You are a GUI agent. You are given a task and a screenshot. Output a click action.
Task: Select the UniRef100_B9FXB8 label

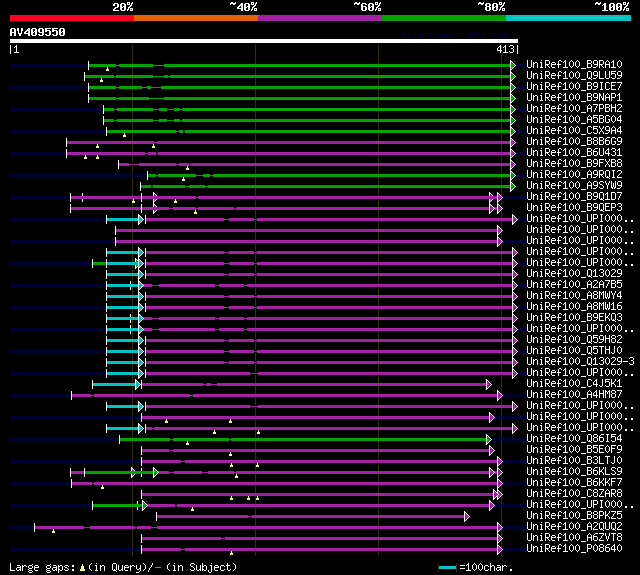pyautogui.click(x=574, y=164)
